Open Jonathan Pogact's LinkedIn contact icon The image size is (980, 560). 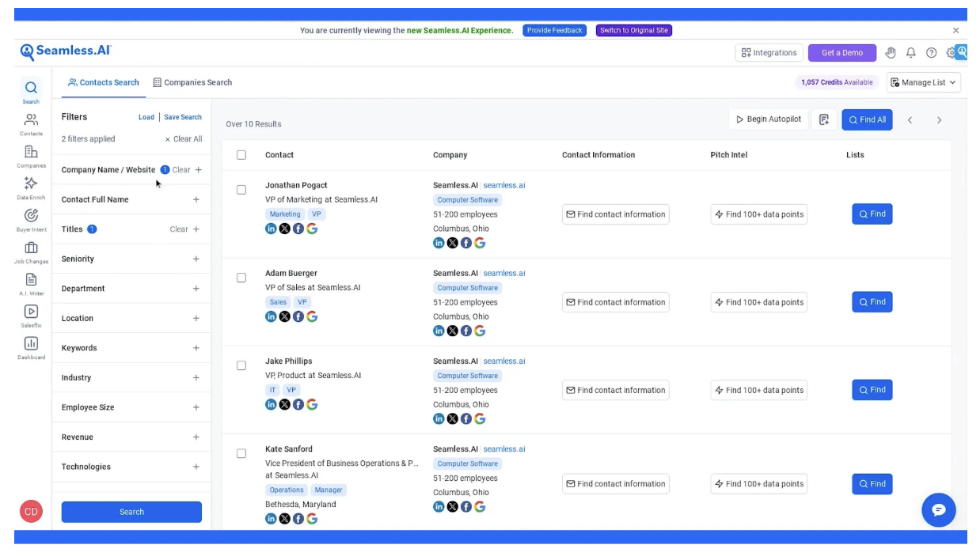click(271, 229)
